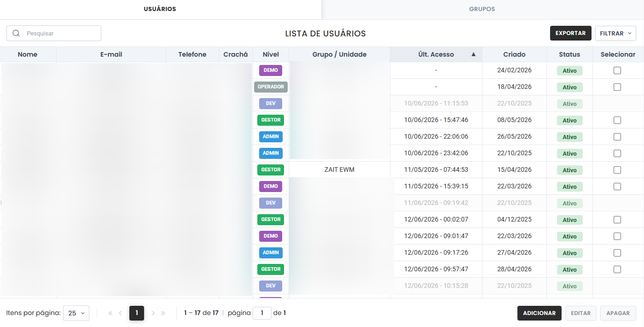Screen dimensions: 644x327
Task: Check row with last access 10/06/2026 - 23:42:06
Action: pyautogui.click(x=617, y=153)
